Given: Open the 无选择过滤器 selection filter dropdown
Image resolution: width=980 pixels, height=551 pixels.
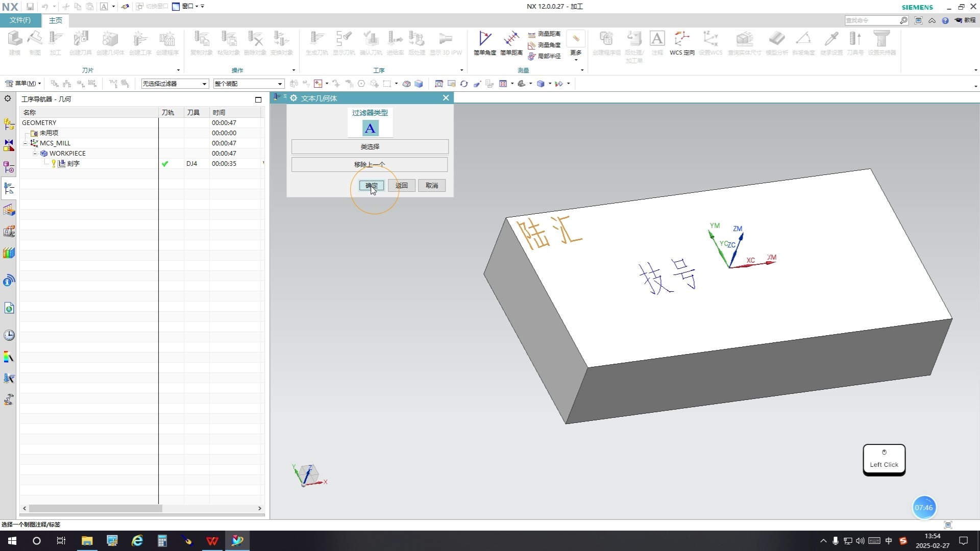Looking at the screenshot, I should tap(175, 84).
